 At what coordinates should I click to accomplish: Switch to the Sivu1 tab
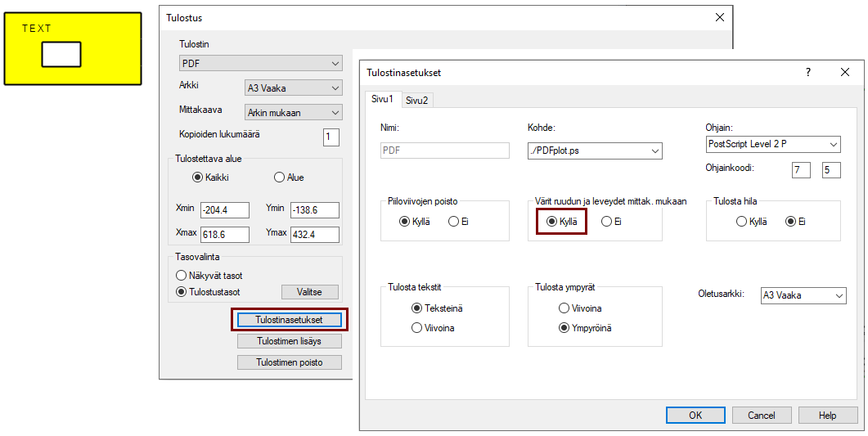[x=382, y=99]
